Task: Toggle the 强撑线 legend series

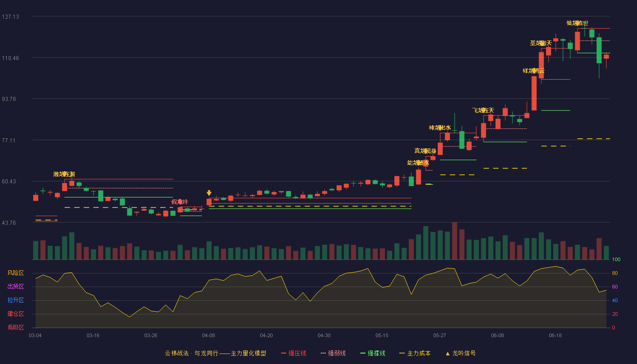Action: (x=373, y=353)
